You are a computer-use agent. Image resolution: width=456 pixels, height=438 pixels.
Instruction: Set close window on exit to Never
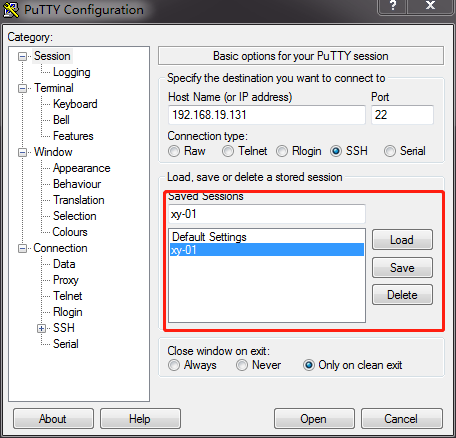point(242,365)
